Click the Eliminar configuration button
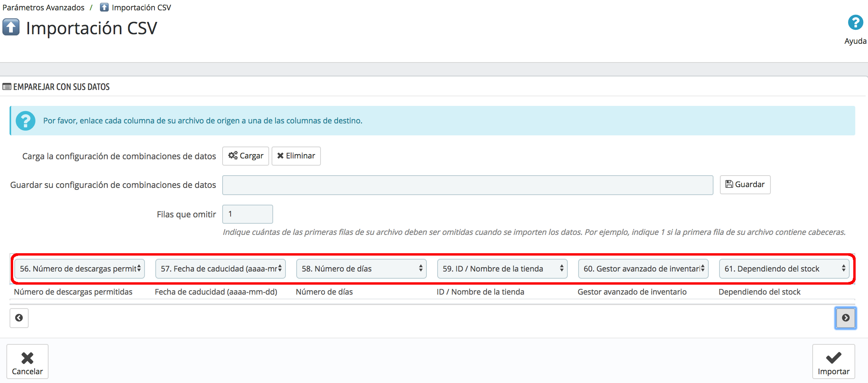Viewport: 868px width, 383px height. [x=296, y=156]
